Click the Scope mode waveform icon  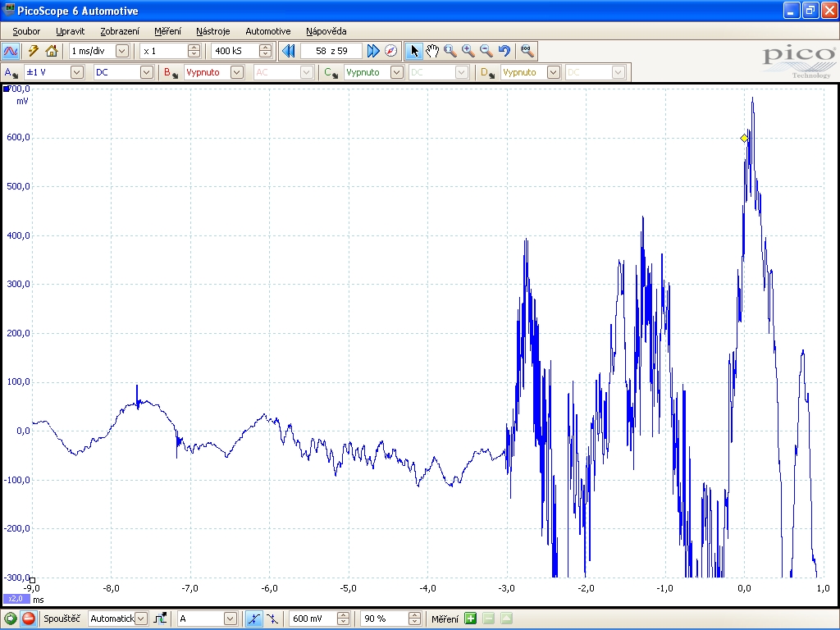[11, 51]
